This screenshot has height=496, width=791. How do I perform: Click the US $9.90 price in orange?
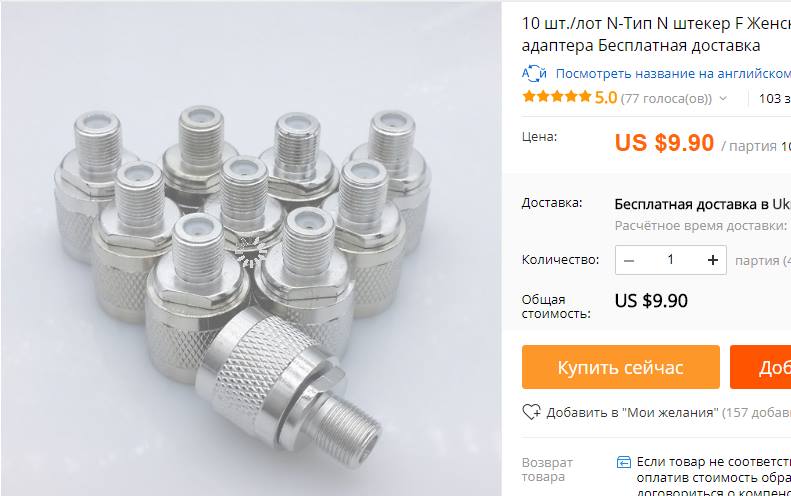(664, 143)
